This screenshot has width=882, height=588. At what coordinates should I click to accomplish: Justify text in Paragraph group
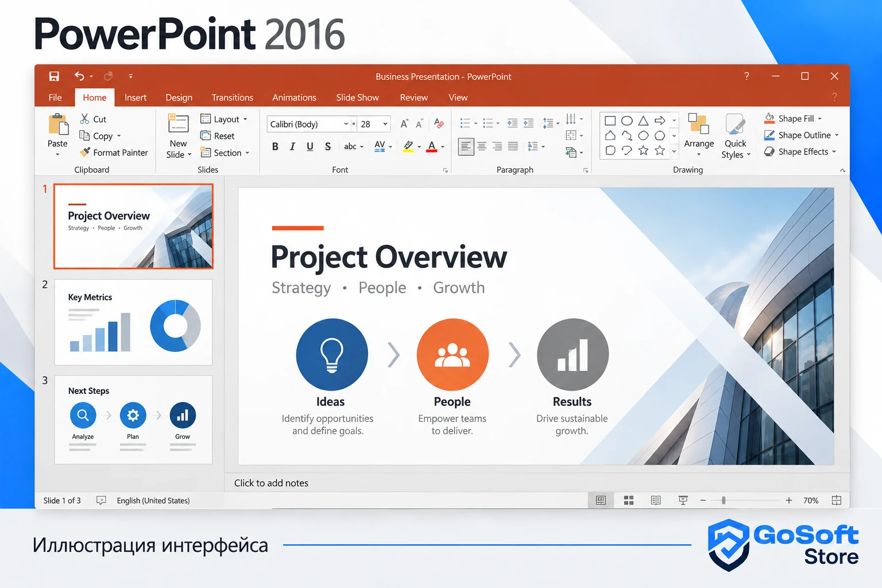513,146
